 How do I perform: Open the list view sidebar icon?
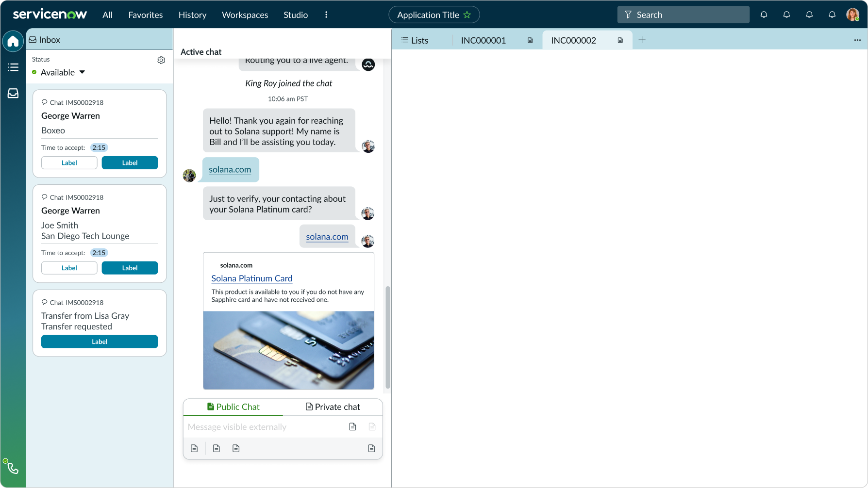[x=13, y=67]
